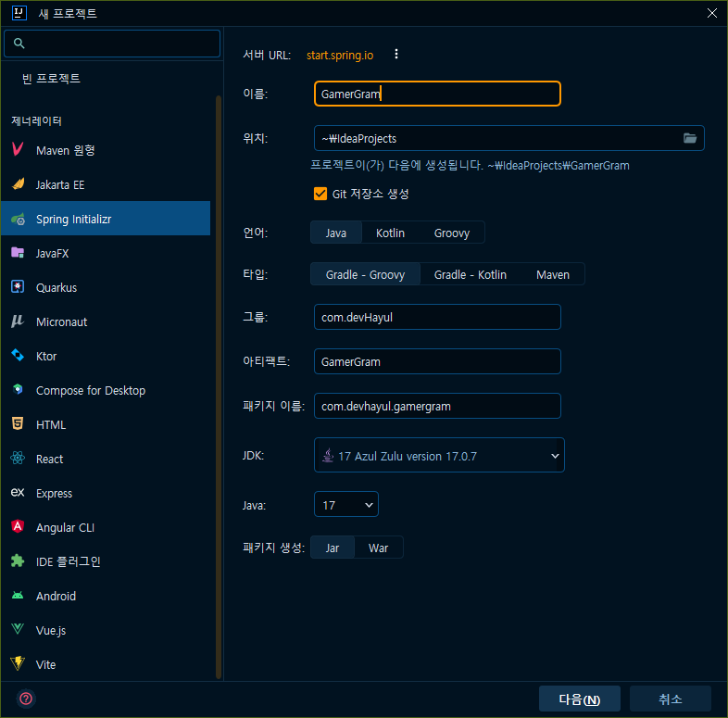Click the generator search box
Screen dimensions: 728x718
112,44
